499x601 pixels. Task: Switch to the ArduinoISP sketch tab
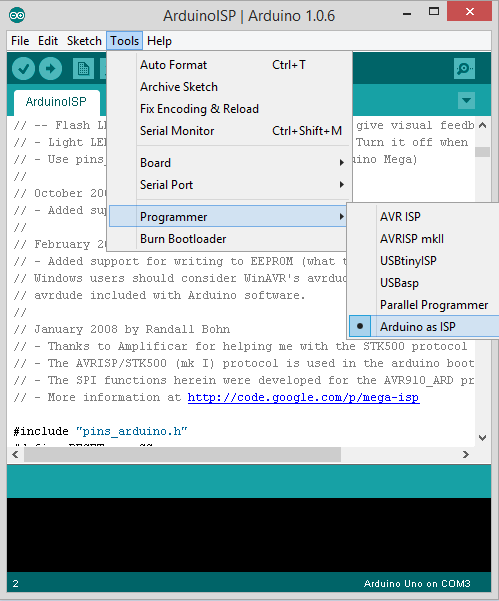56,102
